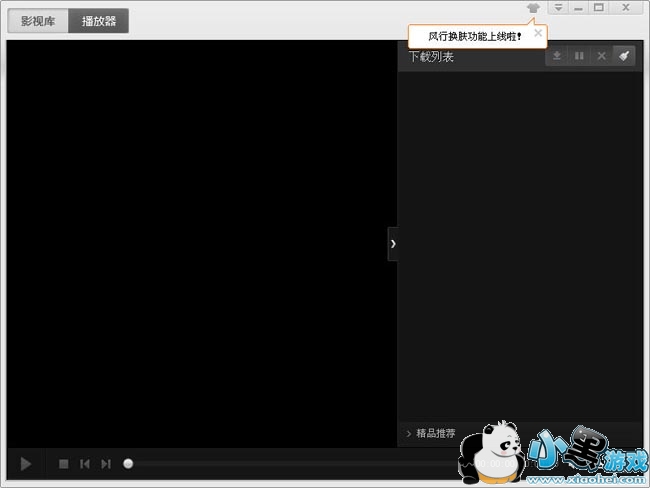
Task: Select the 播放器 tab
Action: tap(99, 21)
